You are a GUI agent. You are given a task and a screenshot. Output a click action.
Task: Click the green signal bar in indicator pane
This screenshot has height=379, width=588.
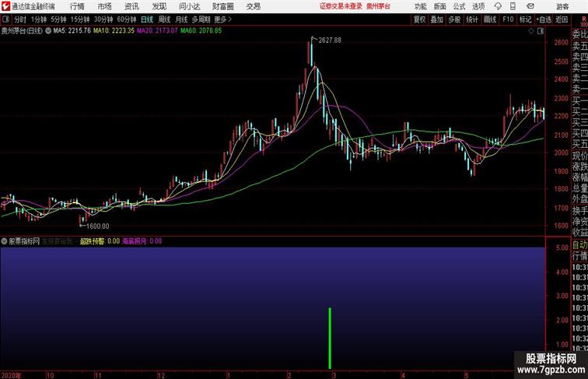click(330, 339)
